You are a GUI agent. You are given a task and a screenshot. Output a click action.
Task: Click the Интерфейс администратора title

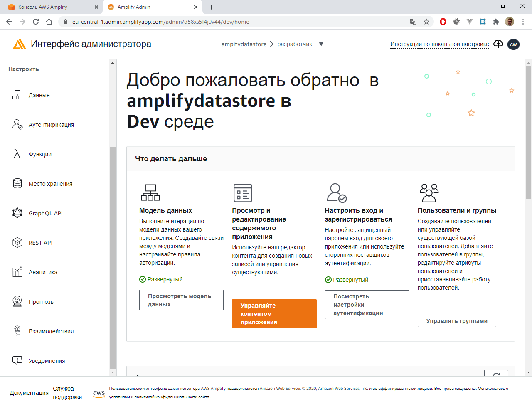coord(91,44)
